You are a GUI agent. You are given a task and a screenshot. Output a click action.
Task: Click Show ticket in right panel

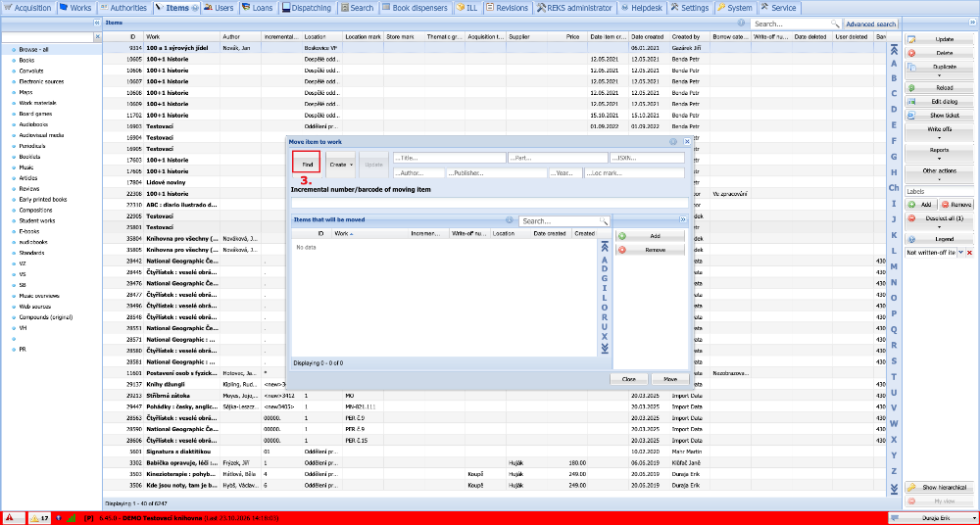940,115
